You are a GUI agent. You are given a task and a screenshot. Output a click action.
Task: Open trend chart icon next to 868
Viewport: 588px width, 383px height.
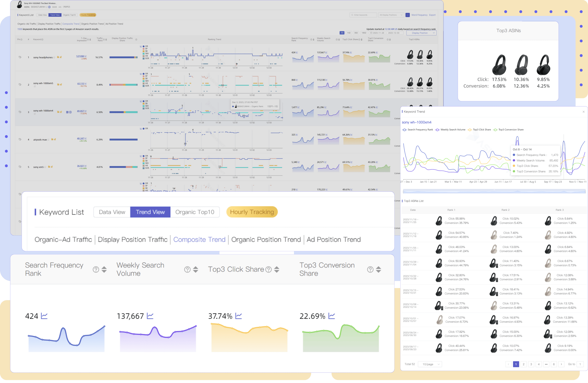[x=297, y=80]
